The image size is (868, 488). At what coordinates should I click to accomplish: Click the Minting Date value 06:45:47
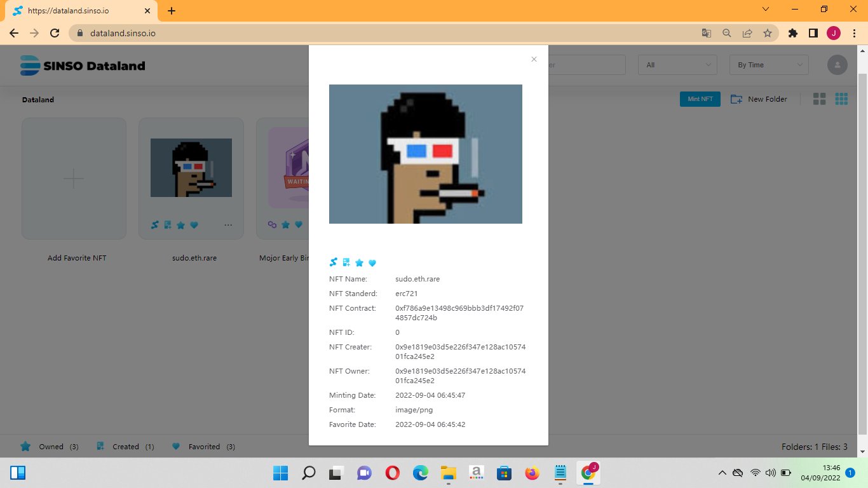(430, 395)
